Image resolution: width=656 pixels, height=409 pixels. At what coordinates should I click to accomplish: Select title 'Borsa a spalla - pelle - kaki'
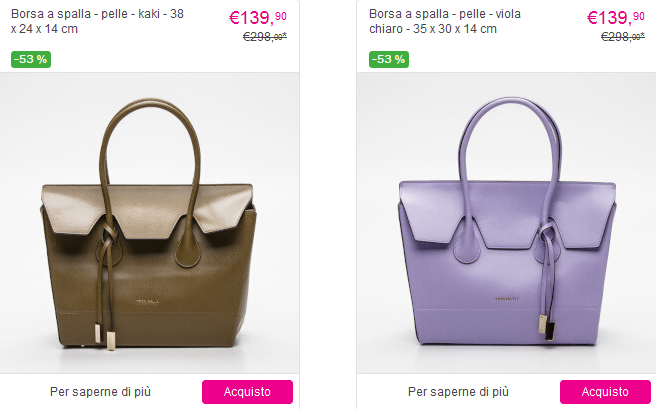(x=97, y=21)
